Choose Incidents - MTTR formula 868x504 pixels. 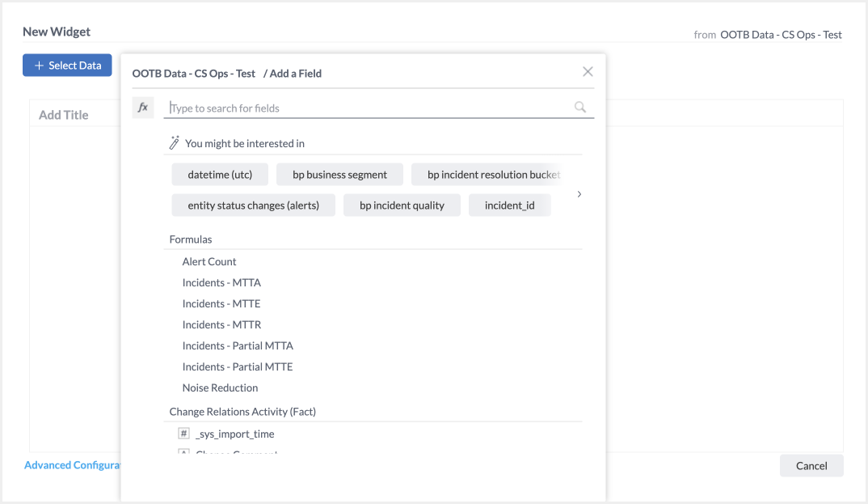(x=221, y=324)
